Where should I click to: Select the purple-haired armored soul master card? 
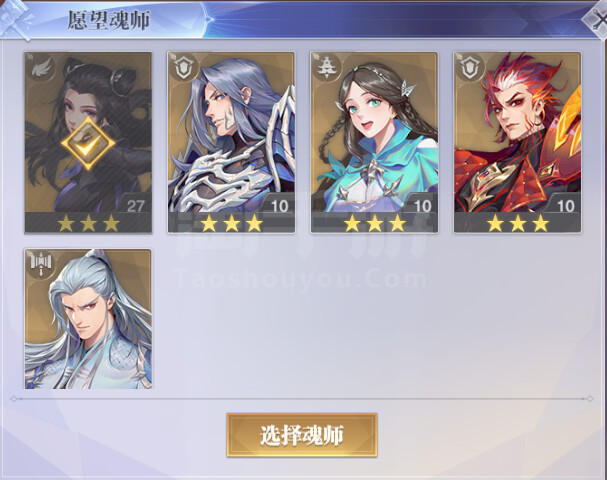point(231,142)
